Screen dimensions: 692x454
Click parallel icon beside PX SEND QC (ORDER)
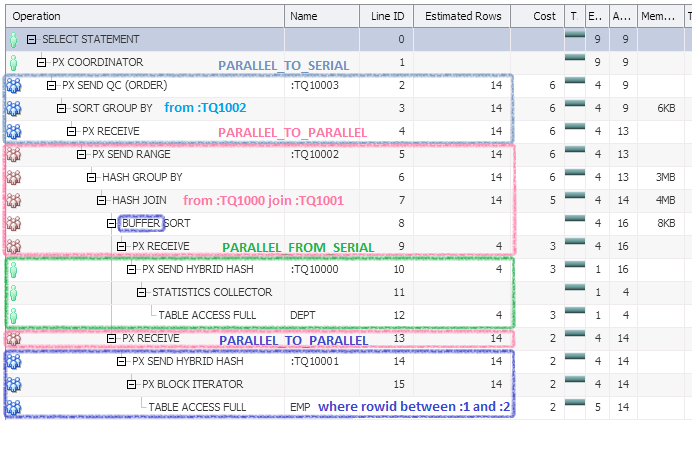click(14, 86)
